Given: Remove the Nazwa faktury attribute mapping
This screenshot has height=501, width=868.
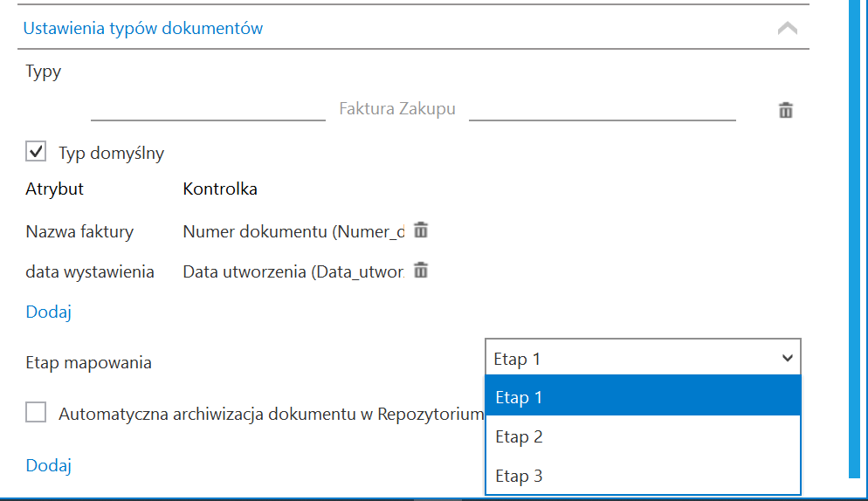Looking at the screenshot, I should click(x=421, y=230).
